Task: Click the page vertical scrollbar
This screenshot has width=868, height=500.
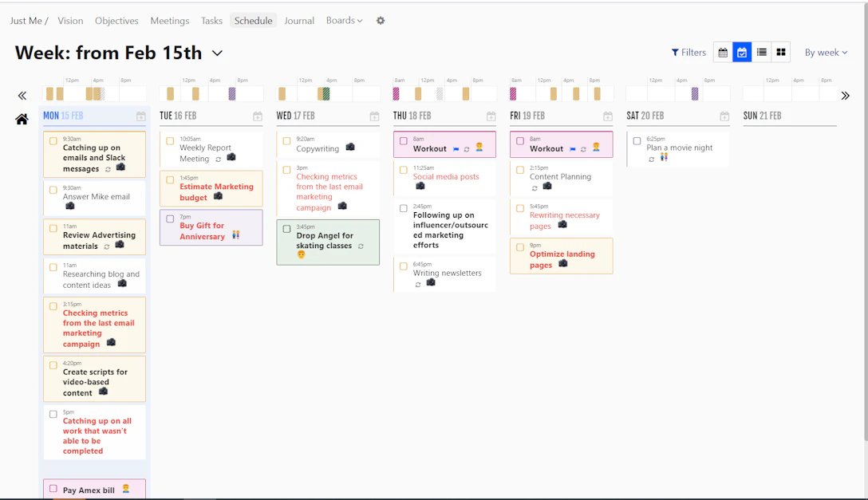Action: pos(865,221)
